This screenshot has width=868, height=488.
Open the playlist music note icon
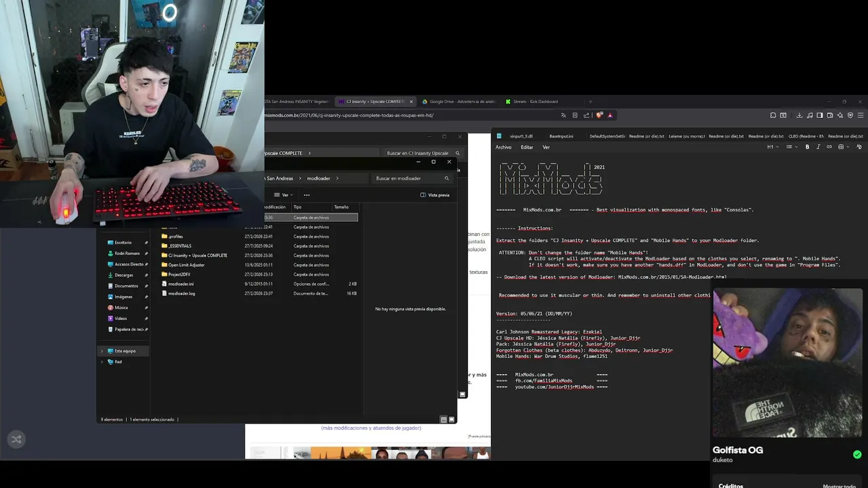(x=810, y=115)
